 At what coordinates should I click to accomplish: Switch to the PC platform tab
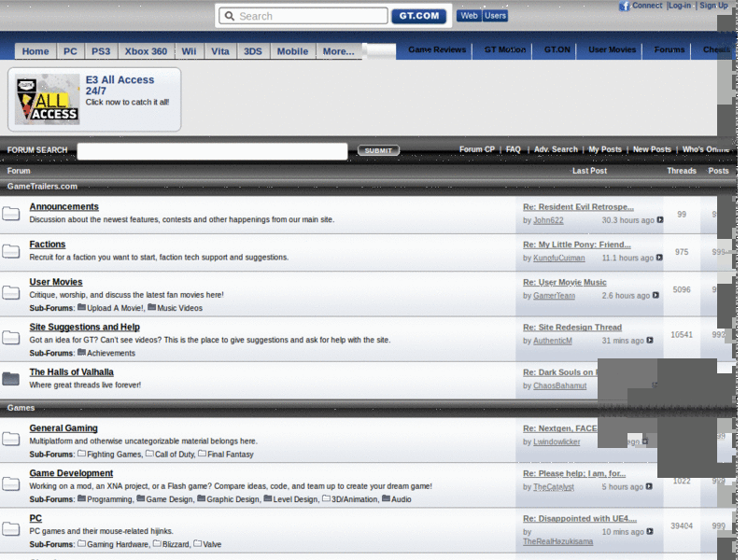click(70, 51)
